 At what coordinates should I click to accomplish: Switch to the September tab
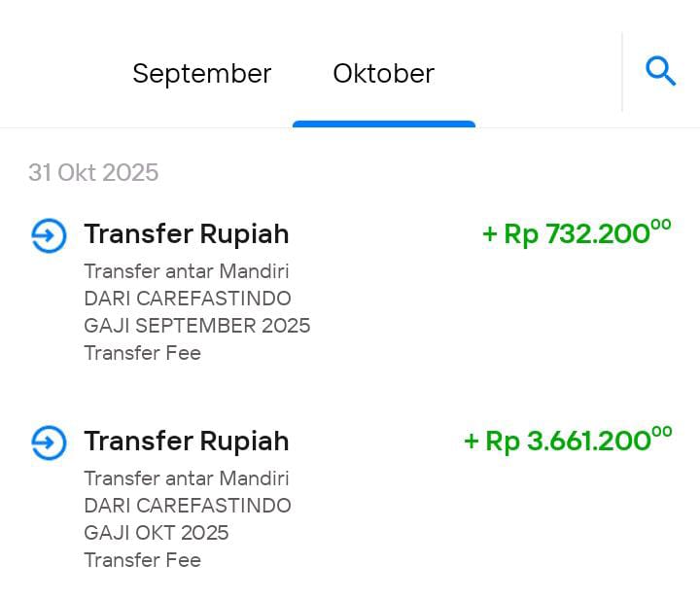pos(202,74)
